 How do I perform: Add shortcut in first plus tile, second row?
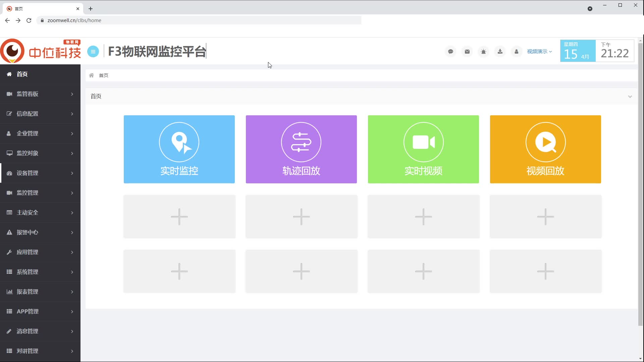(x=179, y=217)
